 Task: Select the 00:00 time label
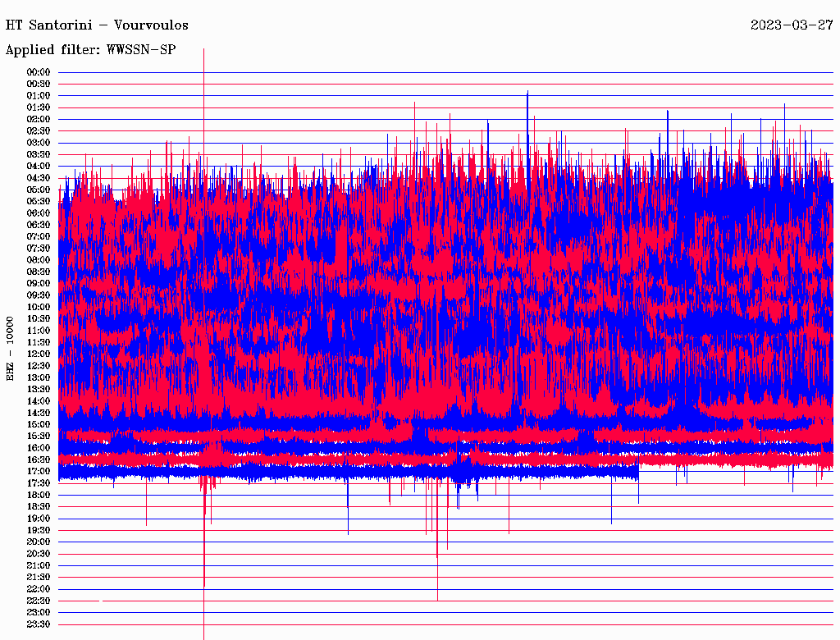coord(39,72)
